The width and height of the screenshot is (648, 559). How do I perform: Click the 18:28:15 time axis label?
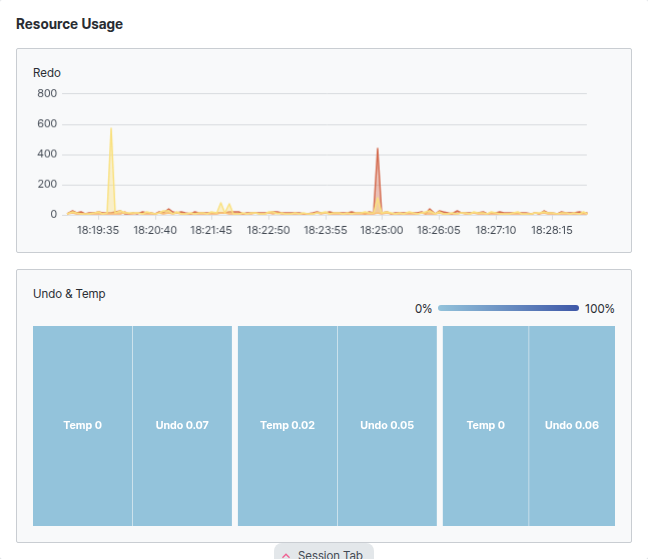(552, 230)
